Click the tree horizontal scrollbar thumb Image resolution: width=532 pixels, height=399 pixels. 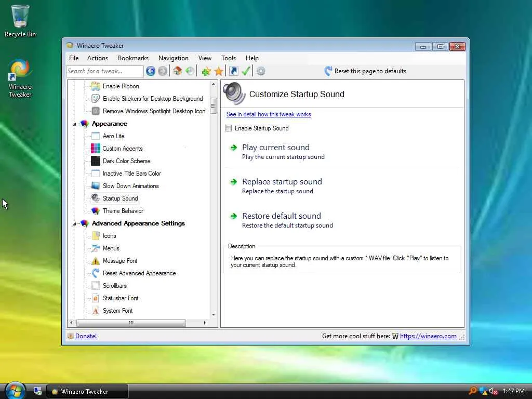(131, 323)
